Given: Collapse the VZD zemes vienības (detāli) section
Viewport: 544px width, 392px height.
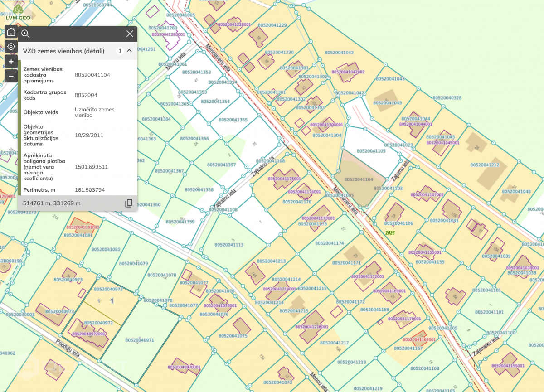Looking at the screenshot, I should [x=129, y=51].
